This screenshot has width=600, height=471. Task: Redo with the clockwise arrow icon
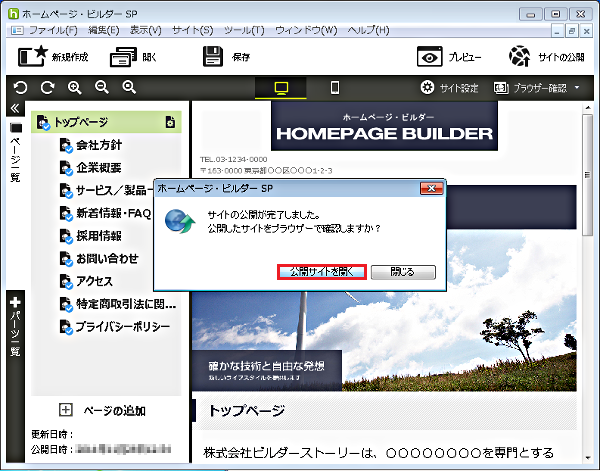[47, 88]
